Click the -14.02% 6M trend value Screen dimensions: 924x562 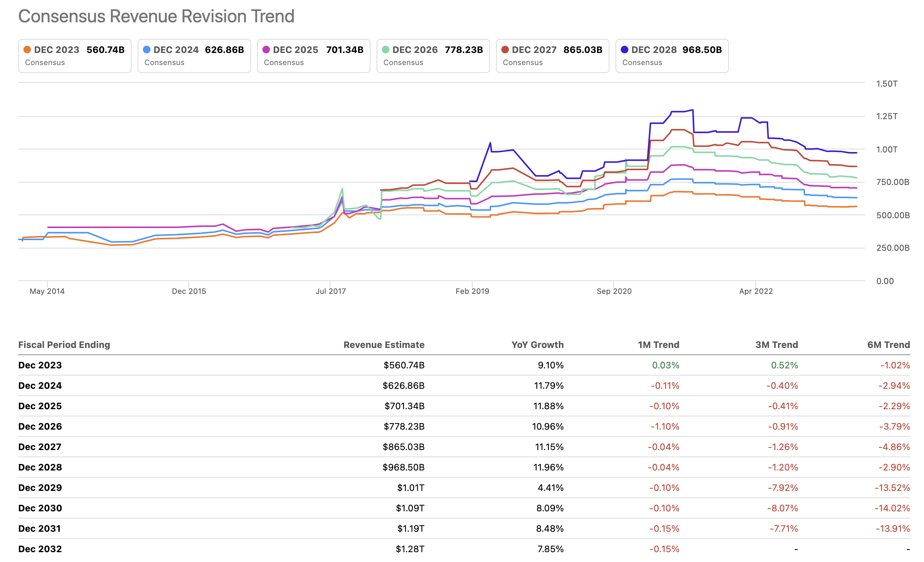tap(892, 508)
